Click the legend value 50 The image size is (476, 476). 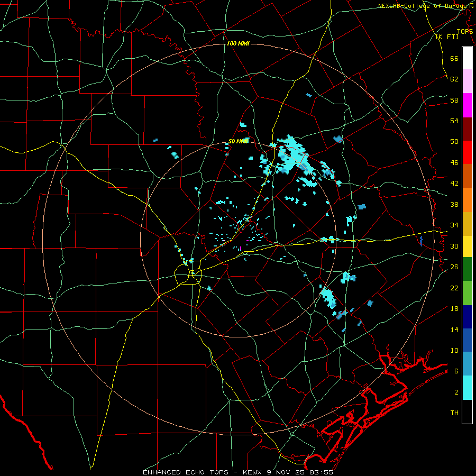tap(454, 141)
